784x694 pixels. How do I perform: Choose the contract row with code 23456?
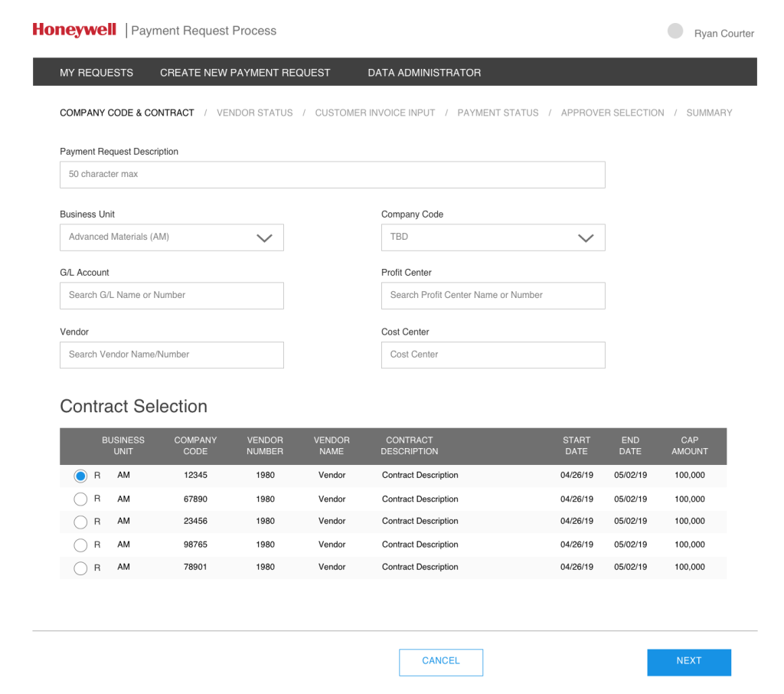pyautogui.click(x=80, y=522)
